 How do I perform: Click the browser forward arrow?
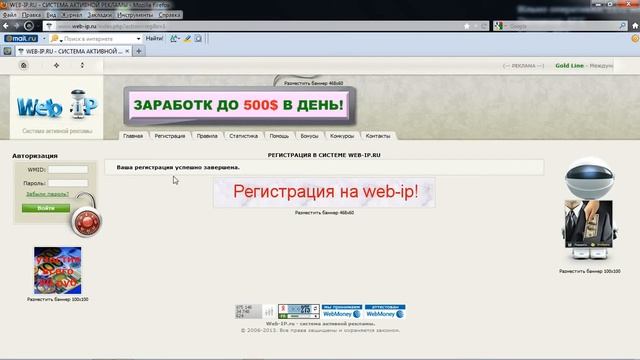point(17,26)
